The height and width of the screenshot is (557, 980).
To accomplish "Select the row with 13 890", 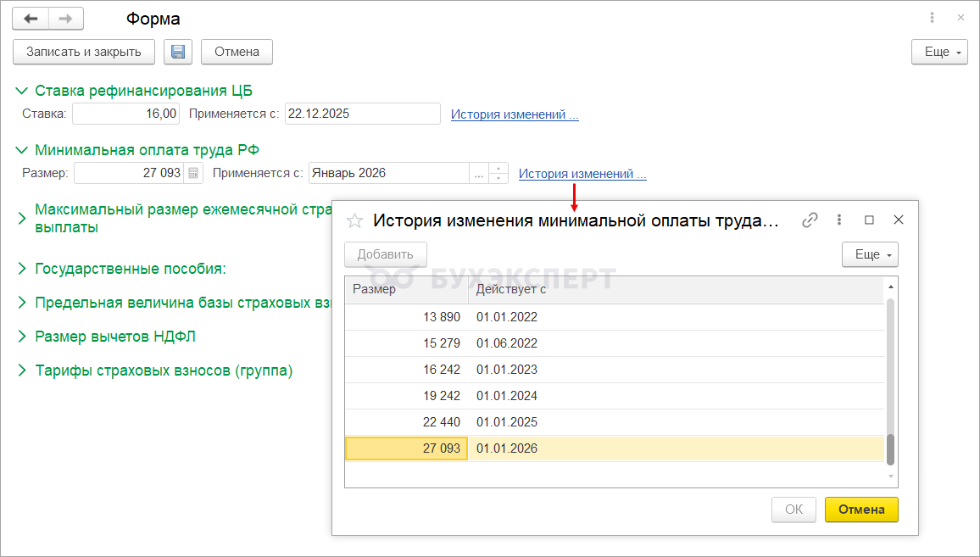I will tap(615, 317).
